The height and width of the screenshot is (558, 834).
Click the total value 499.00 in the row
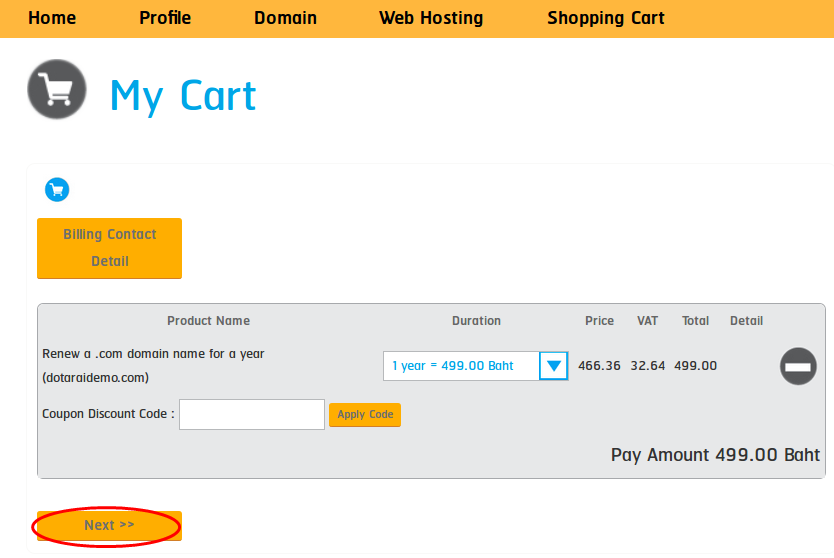tap(696, 366)
